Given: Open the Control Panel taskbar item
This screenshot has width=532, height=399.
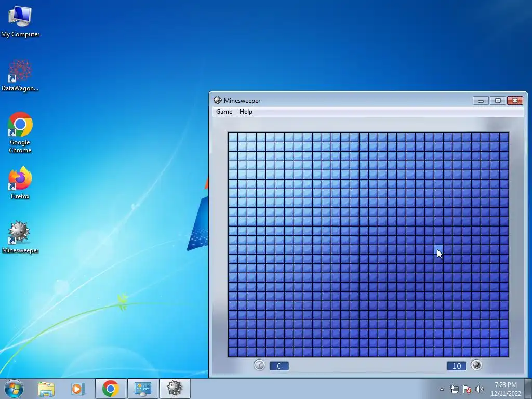Looking at the screenshot, I should coord(142,389).
